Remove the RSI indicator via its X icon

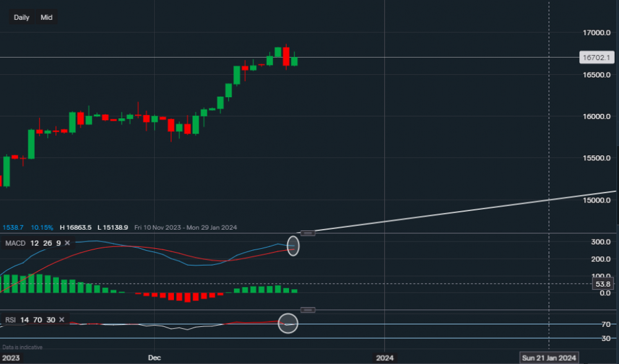[61, 320]
